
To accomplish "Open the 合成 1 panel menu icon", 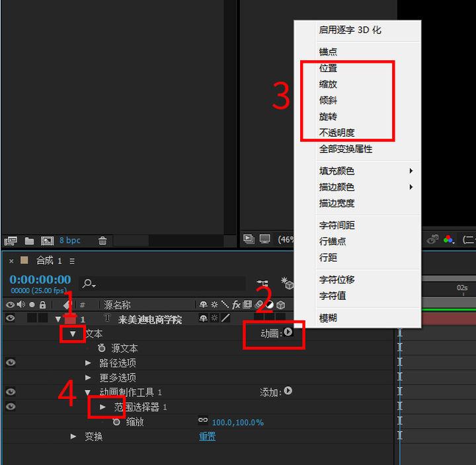I will (72, 261).
